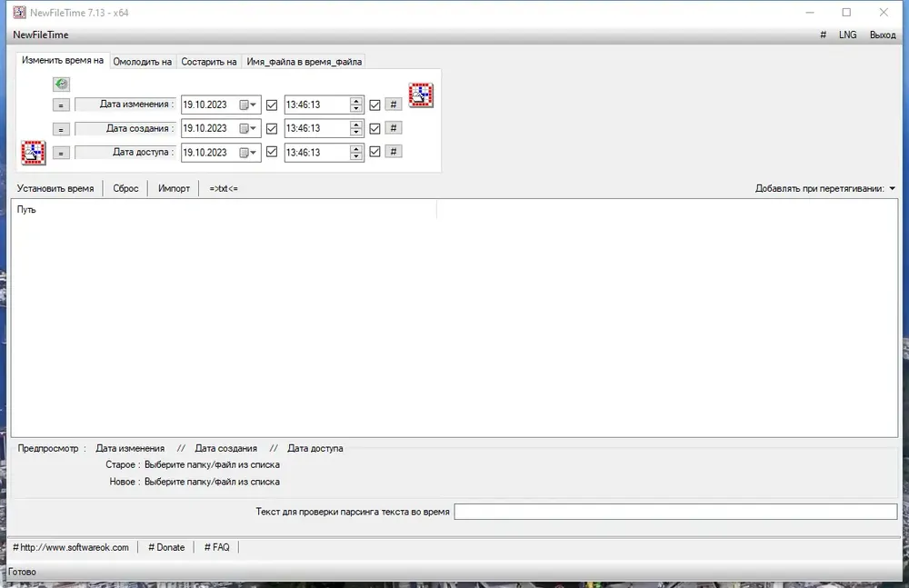Minimize the NewFileTime window
Image resolution: width=909 pixels, height=588 pixels.
pyautogui.click(x=810, y=12)
